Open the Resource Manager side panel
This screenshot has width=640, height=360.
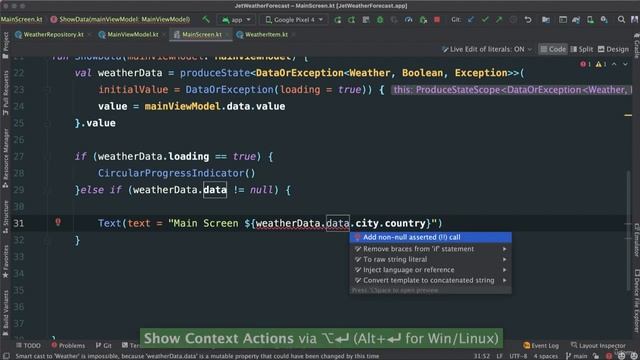[6, 158]
